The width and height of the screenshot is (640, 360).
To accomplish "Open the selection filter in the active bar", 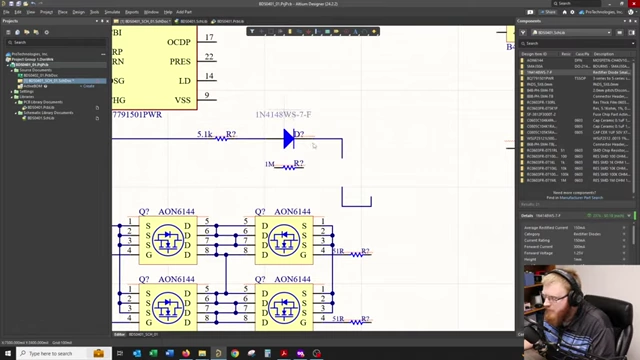I will click(x=252, y=31).
